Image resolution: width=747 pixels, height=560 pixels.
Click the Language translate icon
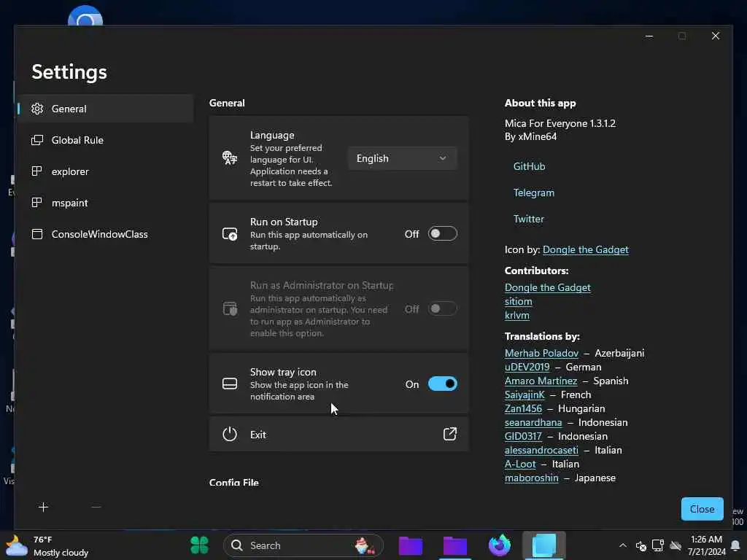(x=230, y=157)
